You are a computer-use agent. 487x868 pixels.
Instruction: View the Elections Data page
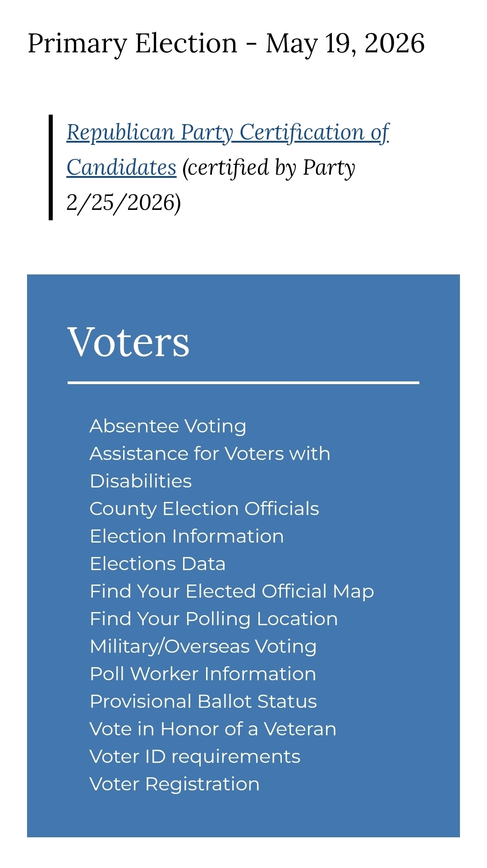point(157,564)
